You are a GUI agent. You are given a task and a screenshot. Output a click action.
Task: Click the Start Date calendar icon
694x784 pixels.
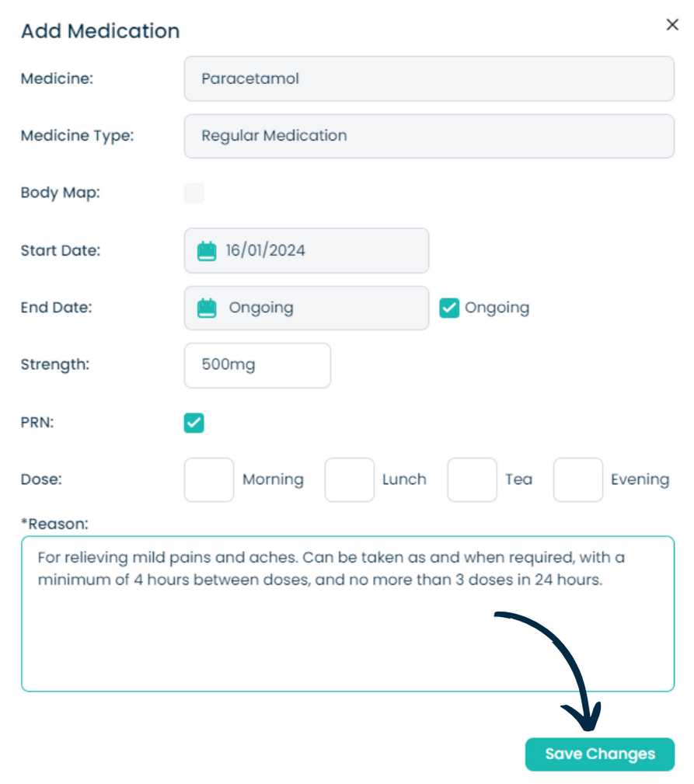click(207, 250)
